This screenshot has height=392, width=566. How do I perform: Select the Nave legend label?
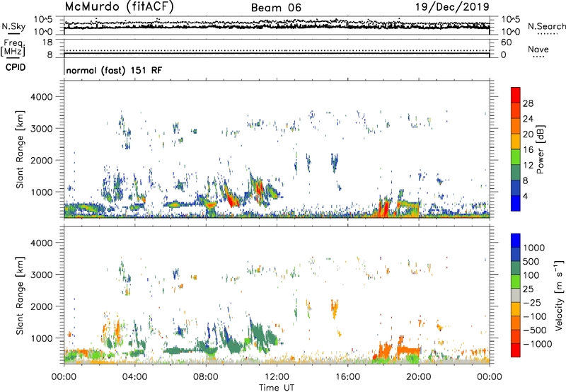tap(538, 49)
